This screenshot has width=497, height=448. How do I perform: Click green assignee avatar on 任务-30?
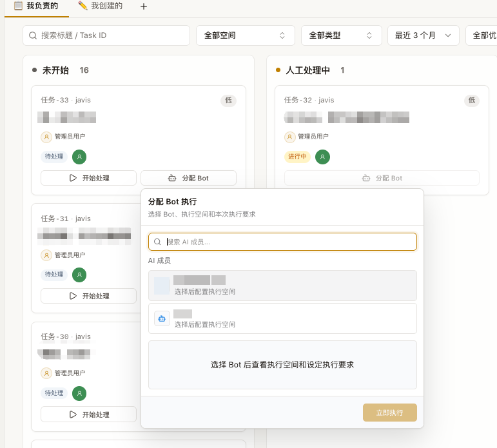[79, 393]
